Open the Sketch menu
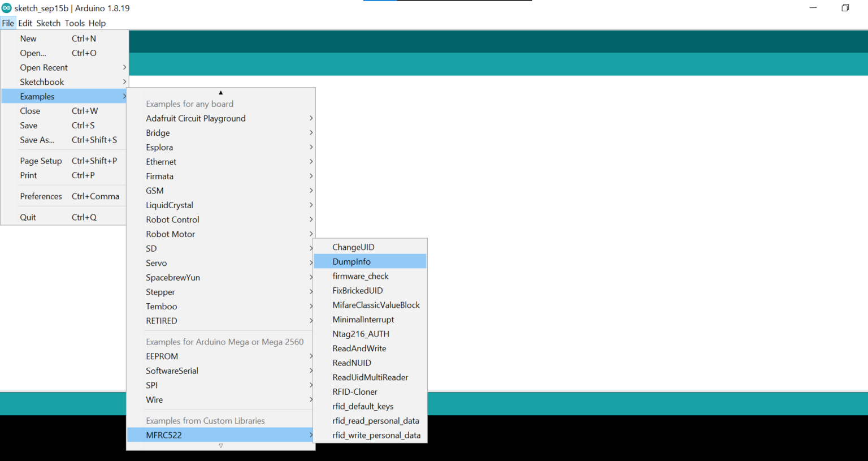868x461 pixels. (48, 23)
